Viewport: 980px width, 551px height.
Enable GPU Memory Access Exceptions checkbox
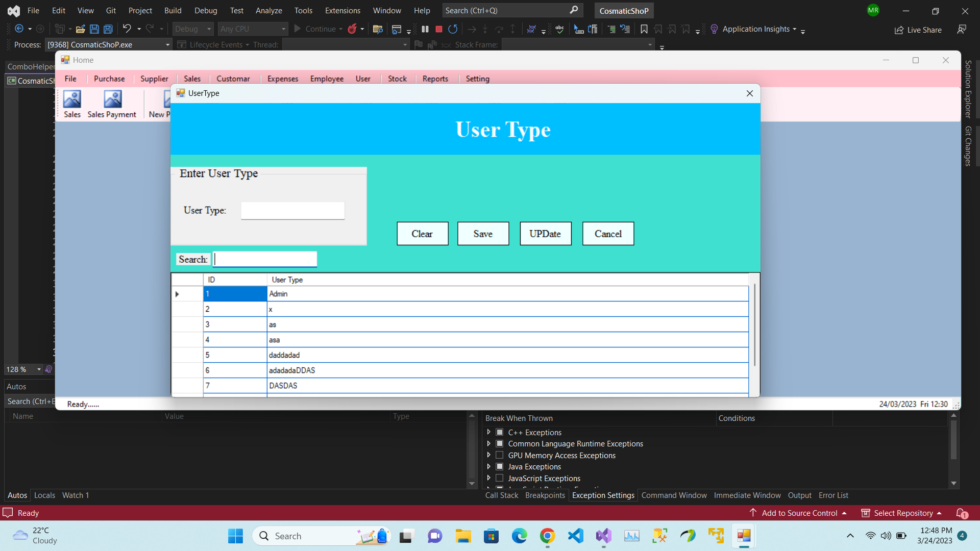tap(500, 455)
